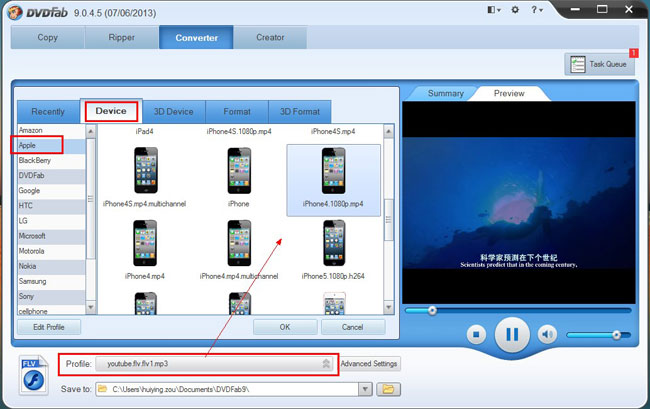Select HTC in the brand list
Image resolution: width=650 pixels, height=409 pixels.
pos(51,206)
